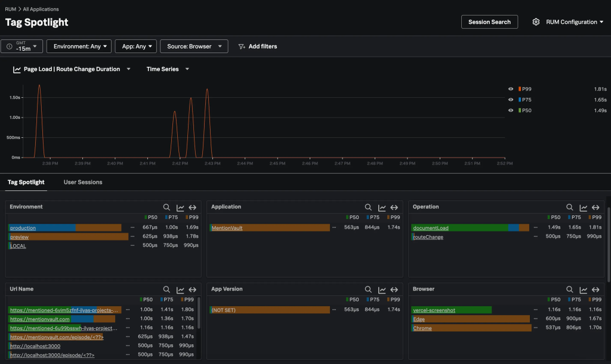Click the search icon in Url Name panel
This screenshot has height=364, width=611.
point(167,289)
